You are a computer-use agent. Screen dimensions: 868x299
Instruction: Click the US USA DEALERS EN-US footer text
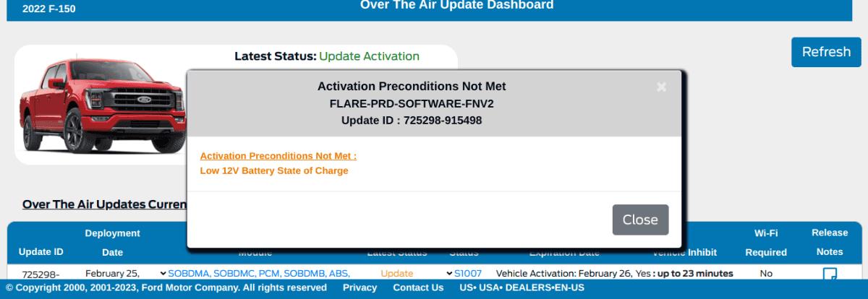tap(522, 287)
